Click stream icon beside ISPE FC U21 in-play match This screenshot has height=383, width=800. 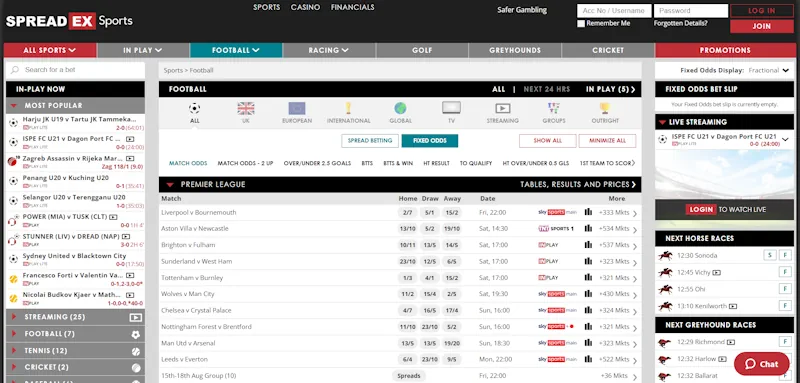tap(130, 139)
